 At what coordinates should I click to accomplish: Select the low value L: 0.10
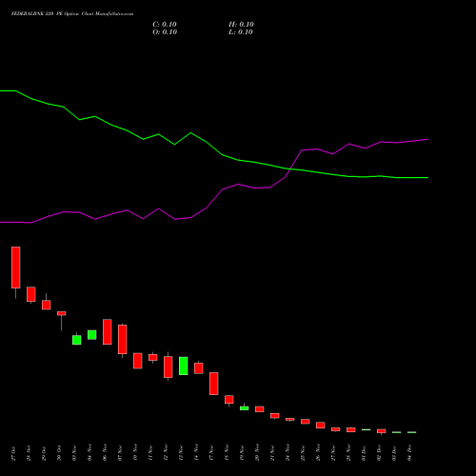click(x=241, y=32)
